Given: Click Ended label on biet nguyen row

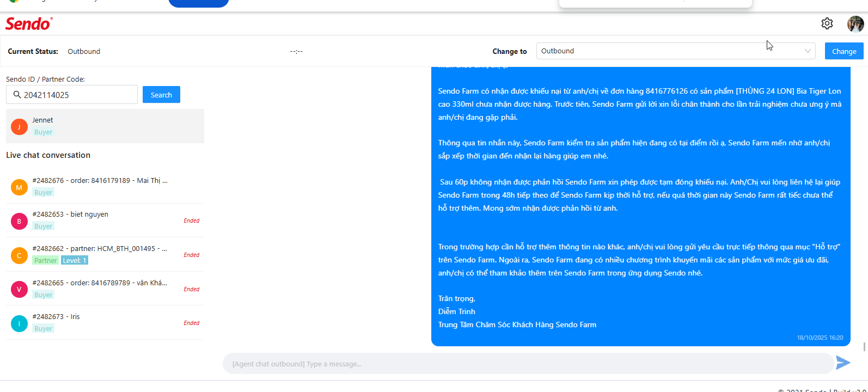Looking at the screenshot, I should pyautogui.click(x=191, y=220).
